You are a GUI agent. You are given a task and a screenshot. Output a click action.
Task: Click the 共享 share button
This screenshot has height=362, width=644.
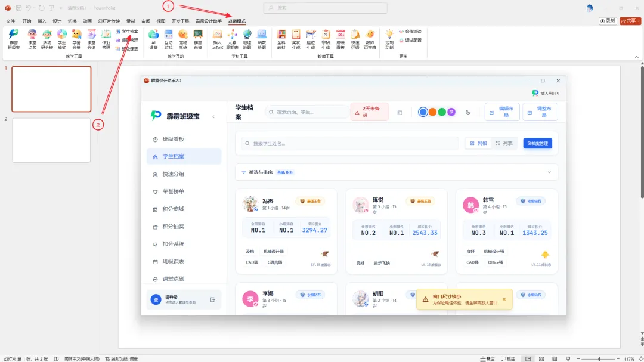coord(630,20)
